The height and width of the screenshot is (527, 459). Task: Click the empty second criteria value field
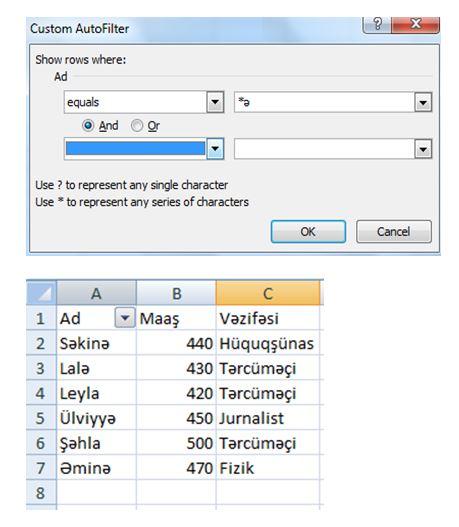[325, 149]
